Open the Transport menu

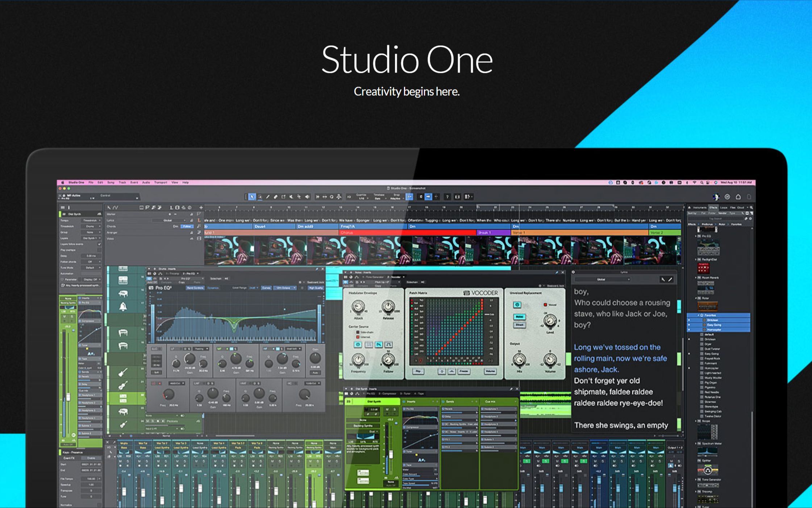[161, 182]
